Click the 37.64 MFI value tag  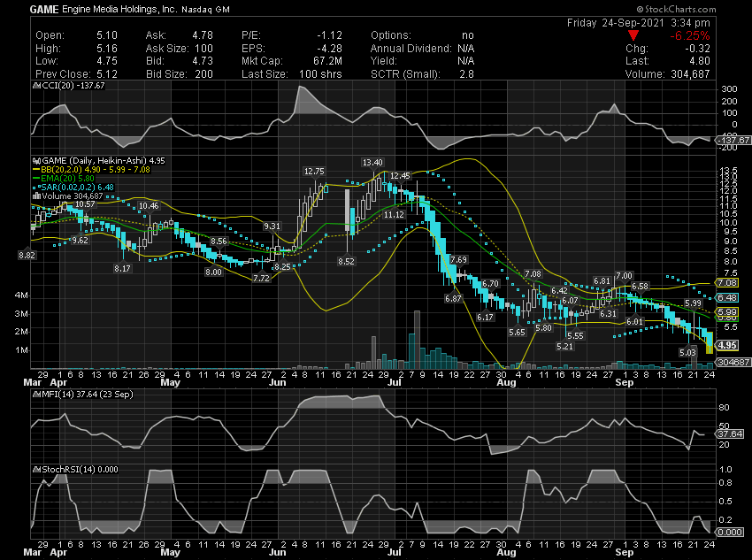(x=730, y=434)
